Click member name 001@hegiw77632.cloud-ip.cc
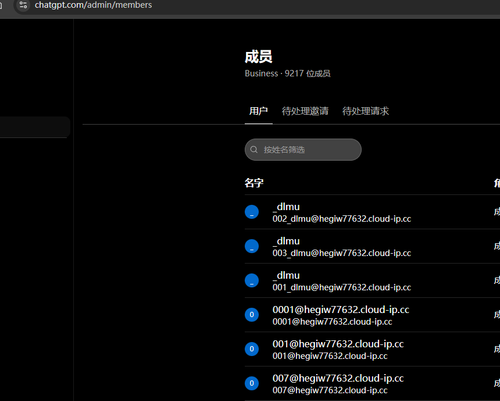Viewport: 500px width, 401px height. pos(338,344)
